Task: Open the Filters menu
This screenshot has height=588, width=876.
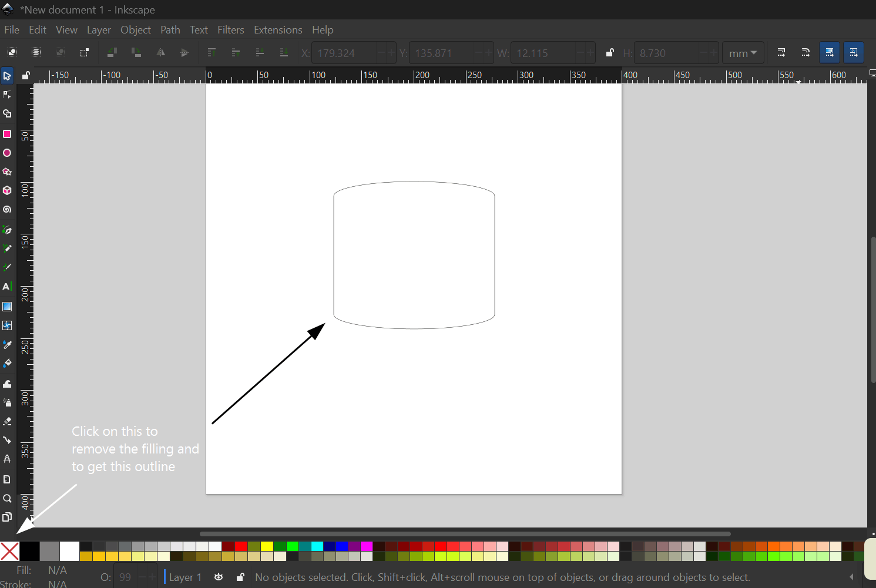Action: pos(231,30)
